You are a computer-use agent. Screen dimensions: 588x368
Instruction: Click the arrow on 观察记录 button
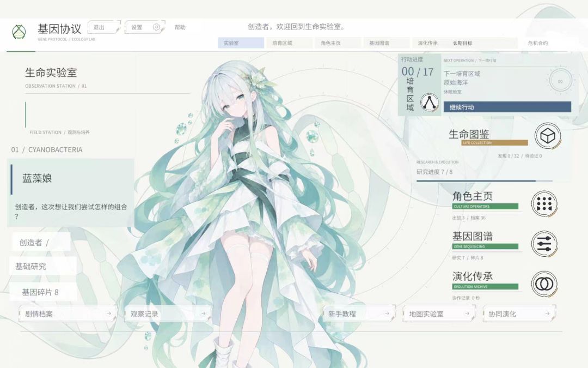204,313
